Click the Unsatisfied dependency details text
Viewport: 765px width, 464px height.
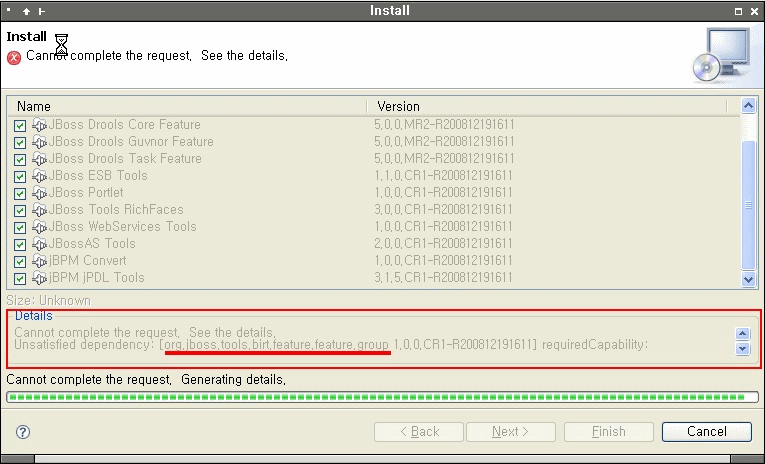(x=331, y=345)
